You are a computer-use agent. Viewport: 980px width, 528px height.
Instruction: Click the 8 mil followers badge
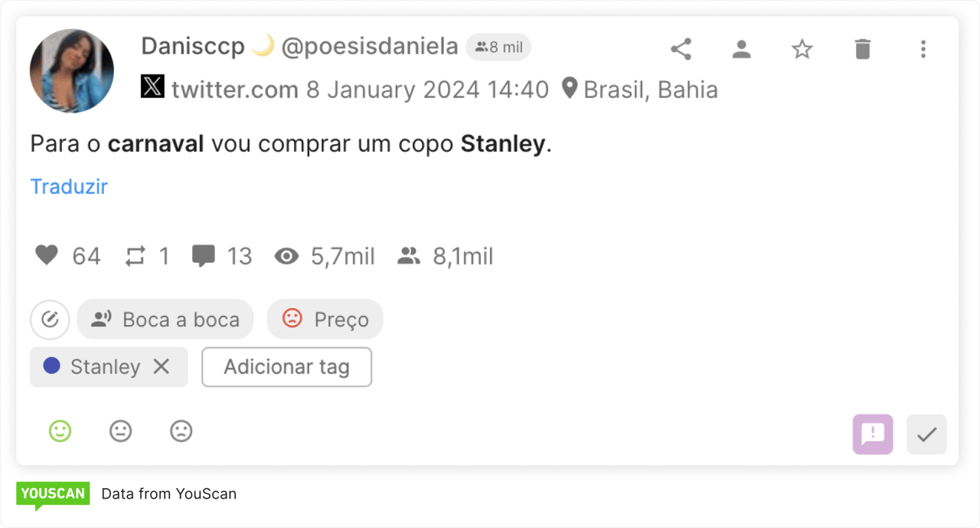click(x=498, y=48)
